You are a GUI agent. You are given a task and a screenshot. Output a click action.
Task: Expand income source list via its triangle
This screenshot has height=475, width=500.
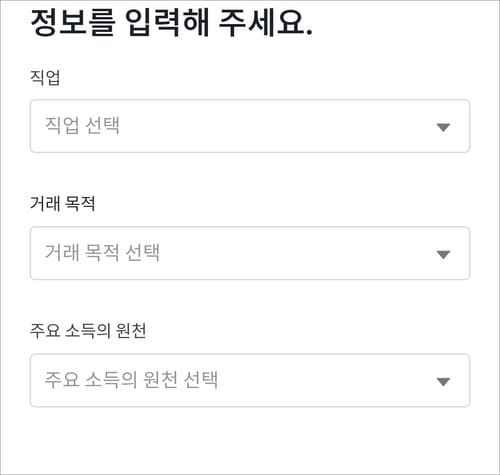(443, 381)
